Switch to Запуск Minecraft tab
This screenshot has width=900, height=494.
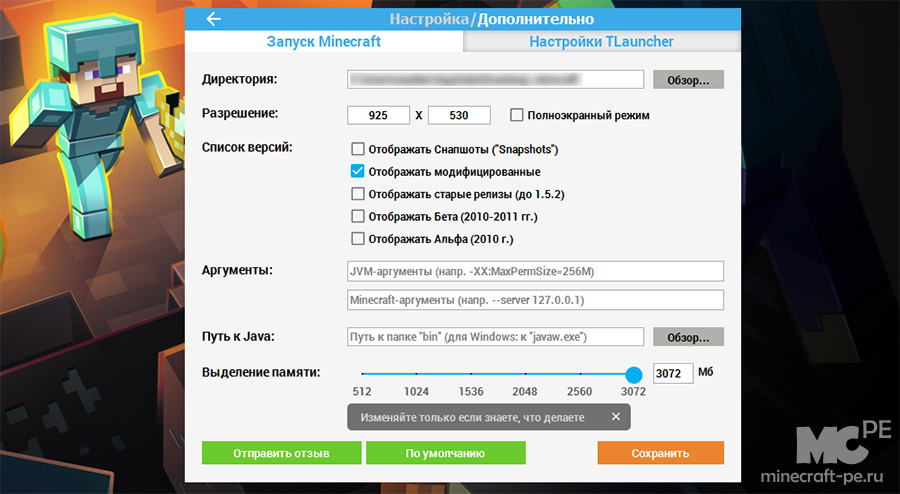(324, 41)
